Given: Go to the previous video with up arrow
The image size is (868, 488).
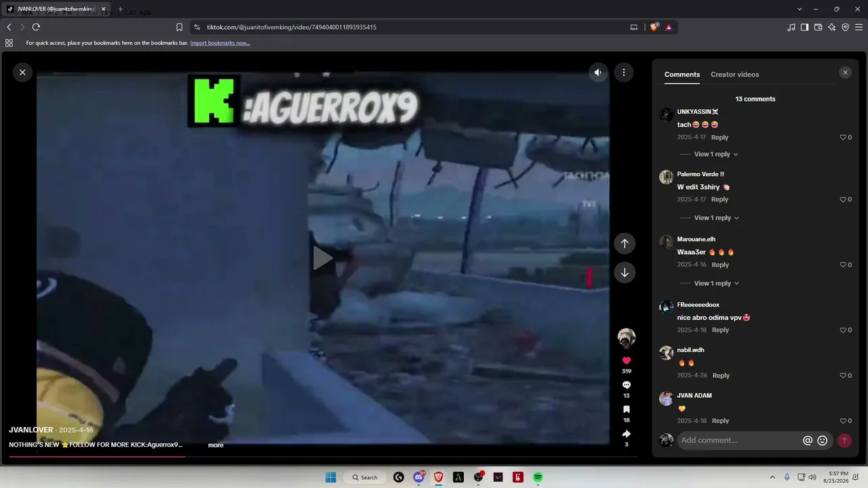Looking at the screenshot, I should 625,243.
